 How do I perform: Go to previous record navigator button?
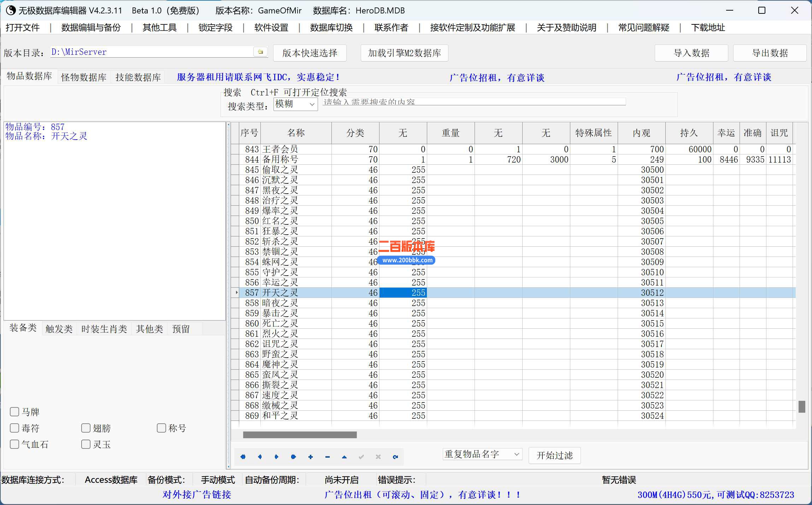(260, 457)
